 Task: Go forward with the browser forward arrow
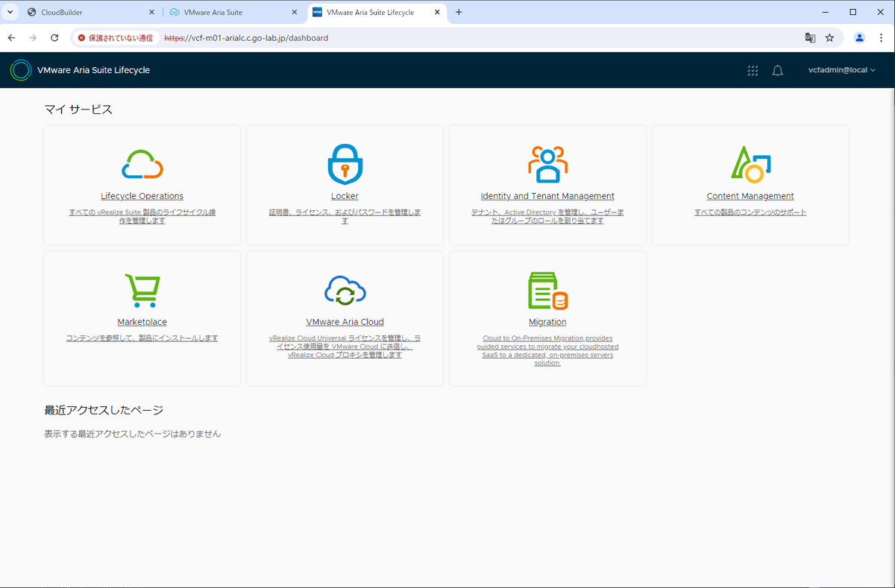(33, 37)
